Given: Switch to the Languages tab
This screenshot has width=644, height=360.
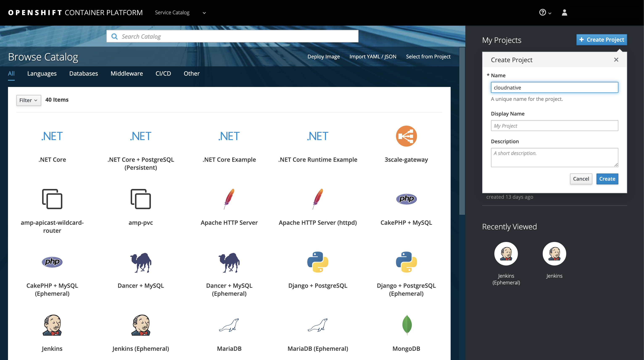Looking at the screenshot, I should (x=42, y=74).
